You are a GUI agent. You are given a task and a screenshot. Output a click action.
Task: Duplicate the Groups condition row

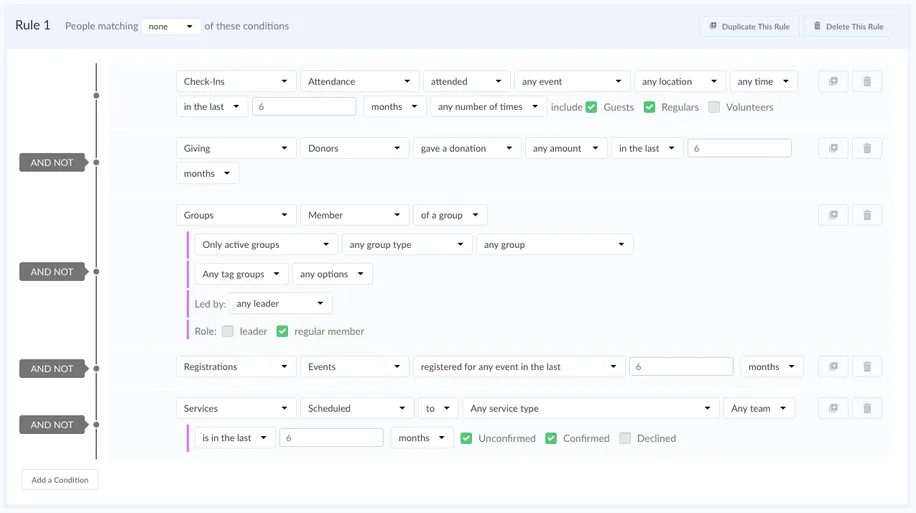click(833, 215)
